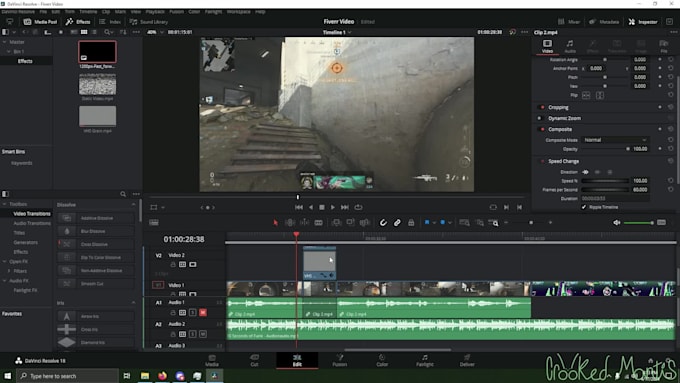Reset Rotation Angle parameter
680x383 pixels.
pyautogui.click(x=670, y=59)
